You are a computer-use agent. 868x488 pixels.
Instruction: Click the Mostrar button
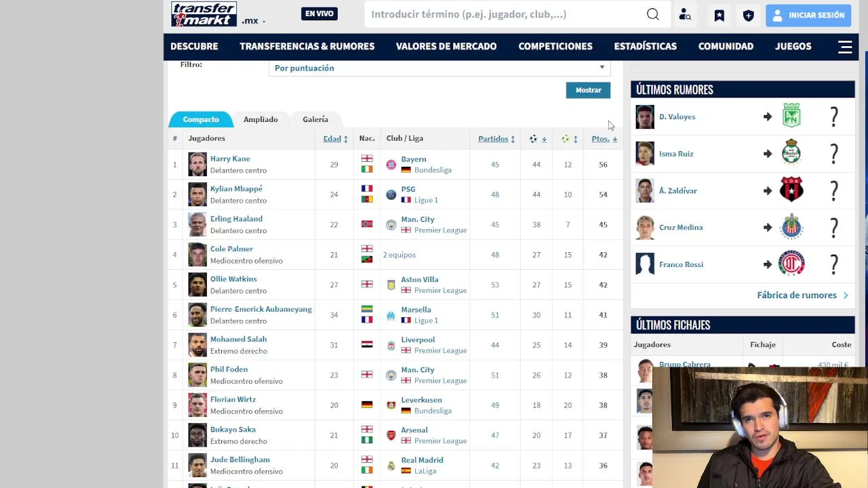pyautogui.click(x=588, y=90)
